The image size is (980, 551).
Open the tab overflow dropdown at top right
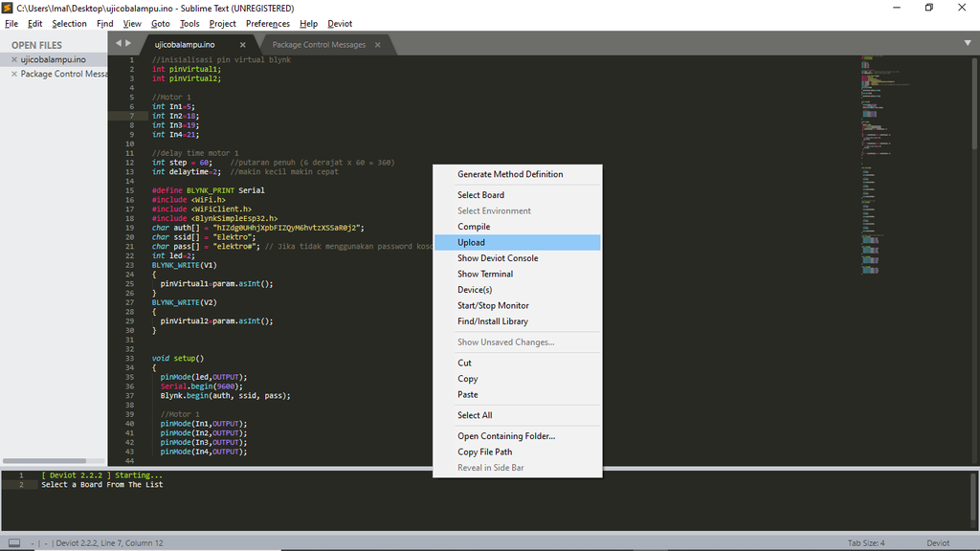click(968, 43)
